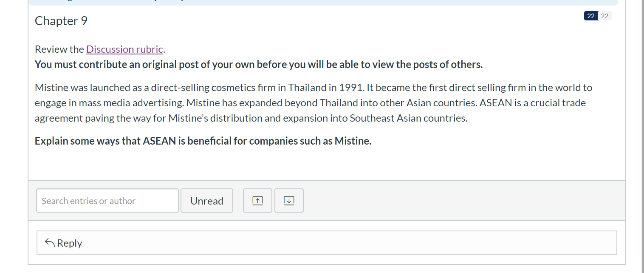644x273 pixels.
Task: Click the words Review the before the link
Action: coord(59,49)
